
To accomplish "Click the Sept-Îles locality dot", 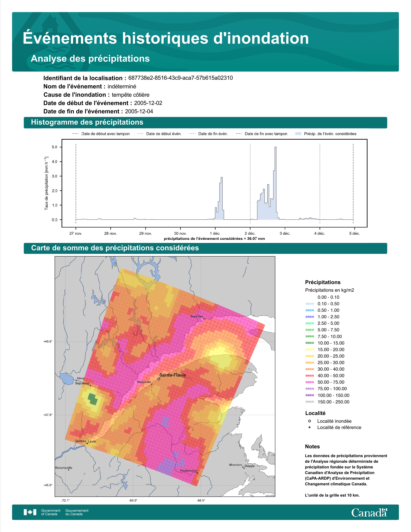I will point(204,319).
